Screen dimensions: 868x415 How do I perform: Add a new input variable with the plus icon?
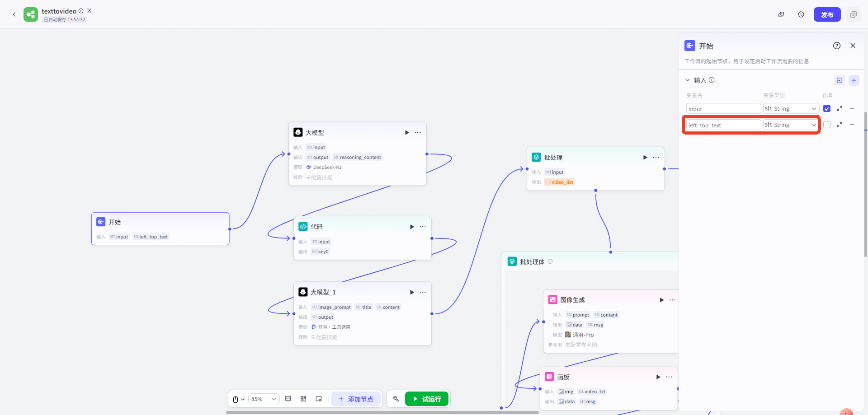pos(854,80)
